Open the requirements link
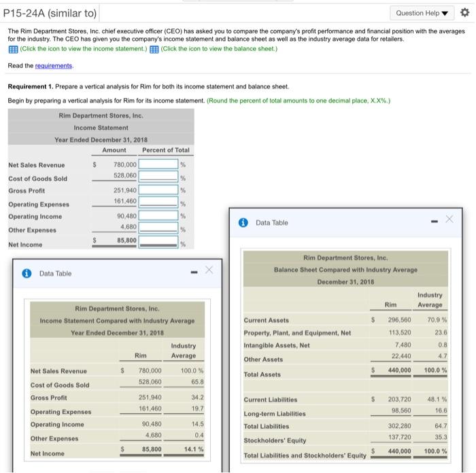476x473 pixels. coord(54,66)
